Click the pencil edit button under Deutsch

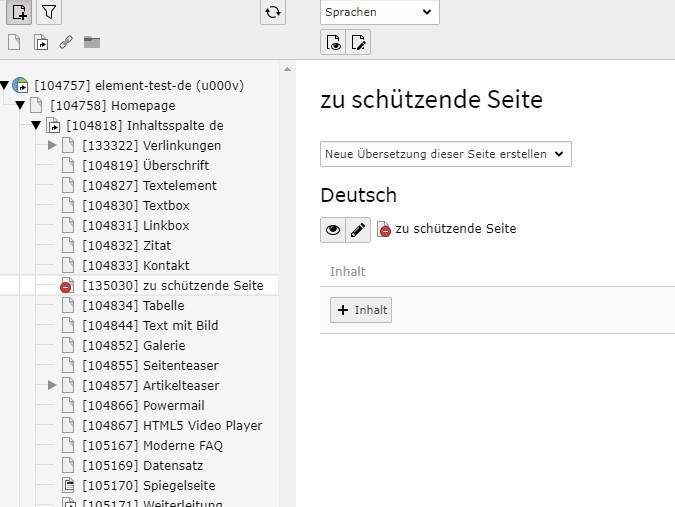(358, 229)
